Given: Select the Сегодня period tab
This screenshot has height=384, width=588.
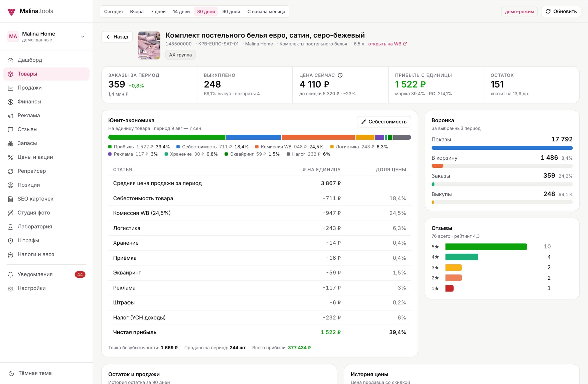Looking at the screenshot, I should pyautogui.click(x=114, y=11).
